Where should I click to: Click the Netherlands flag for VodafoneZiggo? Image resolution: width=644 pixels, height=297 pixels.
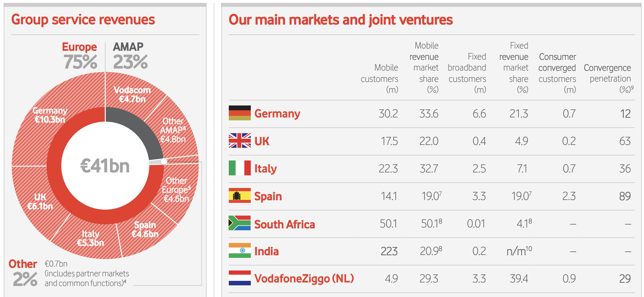tap(239, 278)
